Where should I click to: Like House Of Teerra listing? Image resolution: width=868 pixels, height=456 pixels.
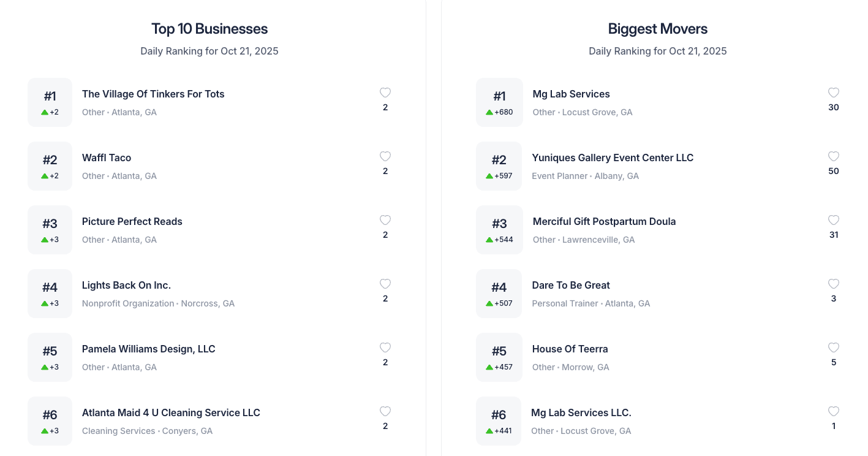[834, 348]
